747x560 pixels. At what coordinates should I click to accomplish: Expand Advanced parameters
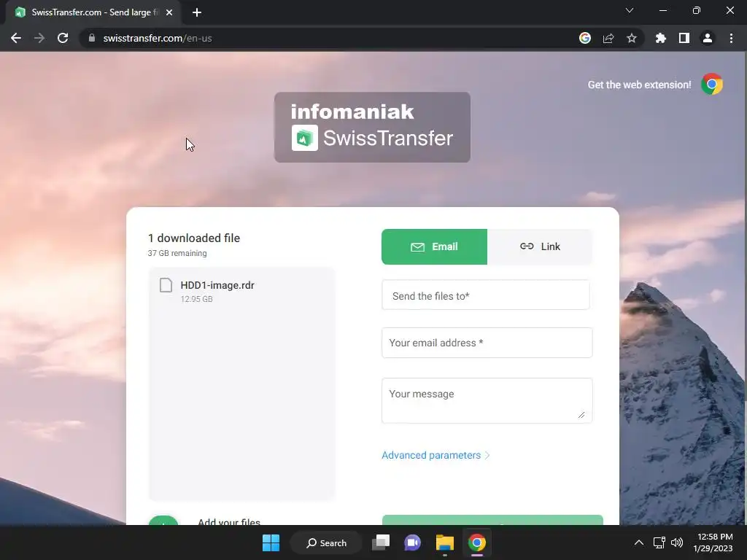pyautogui.click(x=436, y=455)
